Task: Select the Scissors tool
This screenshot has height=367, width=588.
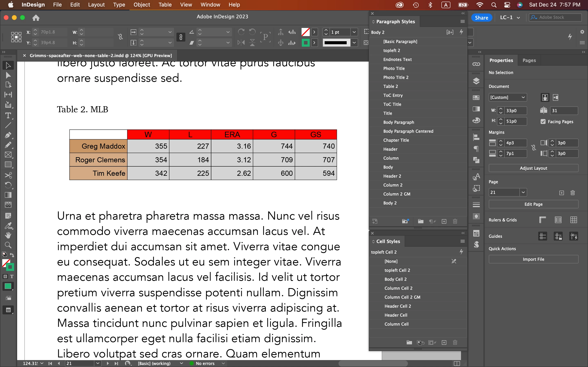Action: point(8,175)
